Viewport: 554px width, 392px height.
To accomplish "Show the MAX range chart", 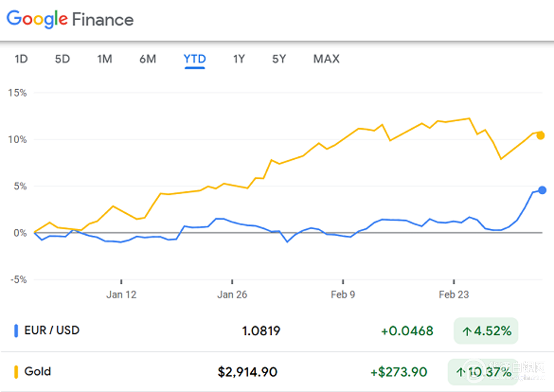I will 326,59.
